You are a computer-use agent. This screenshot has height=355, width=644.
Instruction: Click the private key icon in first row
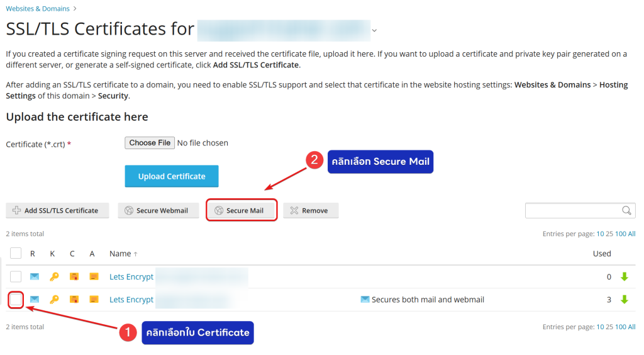(54, 277)
